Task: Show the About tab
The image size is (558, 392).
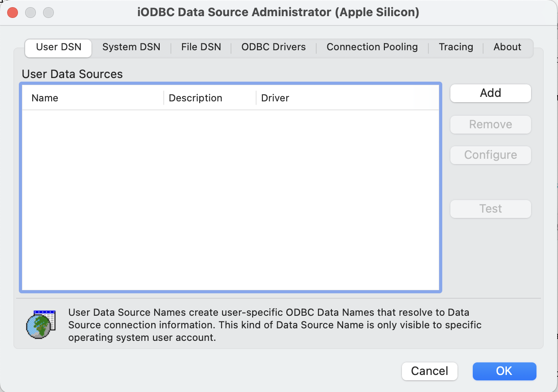Action: 507,47
